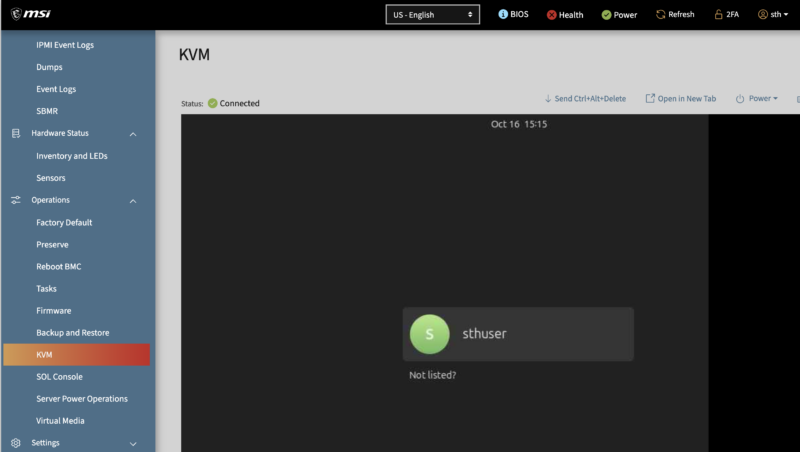Click the Operations sliders icon
Screen dimensions: 800x452
16,200
